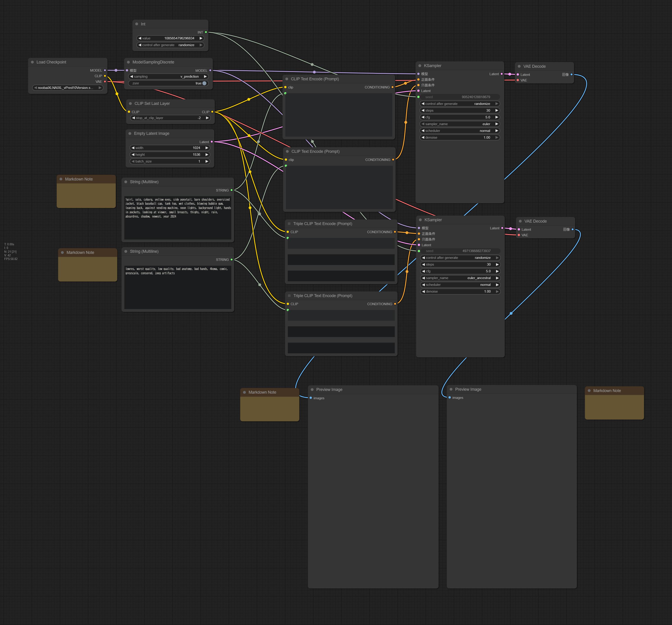Toggle the top-left Markdown Note collapse dot
Image resolution: width=672 pixels, height=625 pixels.
(61, 179)
